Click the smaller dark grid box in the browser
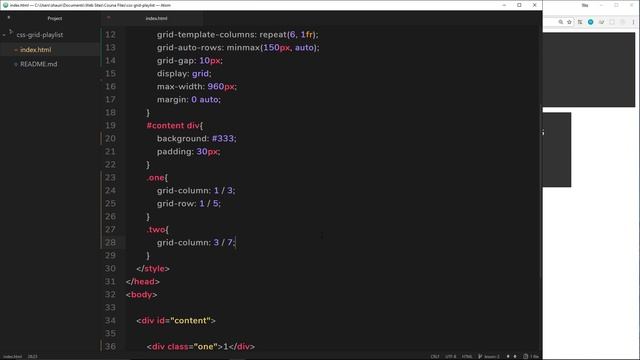Image resolution: width=640 pixels, height=360 pixels. tap(557, 150)
